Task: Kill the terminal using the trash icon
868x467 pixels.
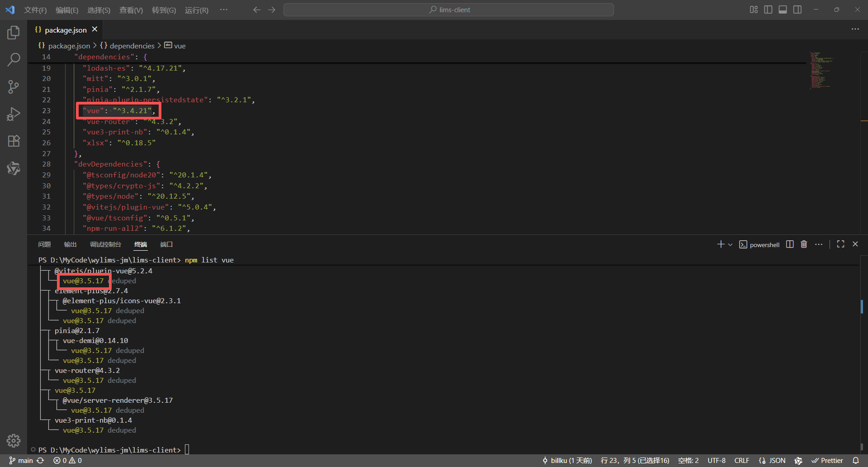Action: tap(804, 244)
